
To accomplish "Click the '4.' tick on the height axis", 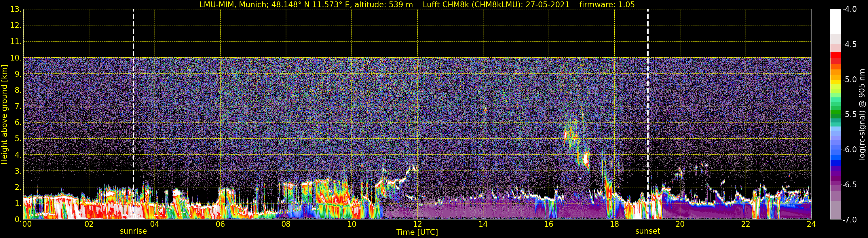I will pyautogui.click(x=18, y=155).
